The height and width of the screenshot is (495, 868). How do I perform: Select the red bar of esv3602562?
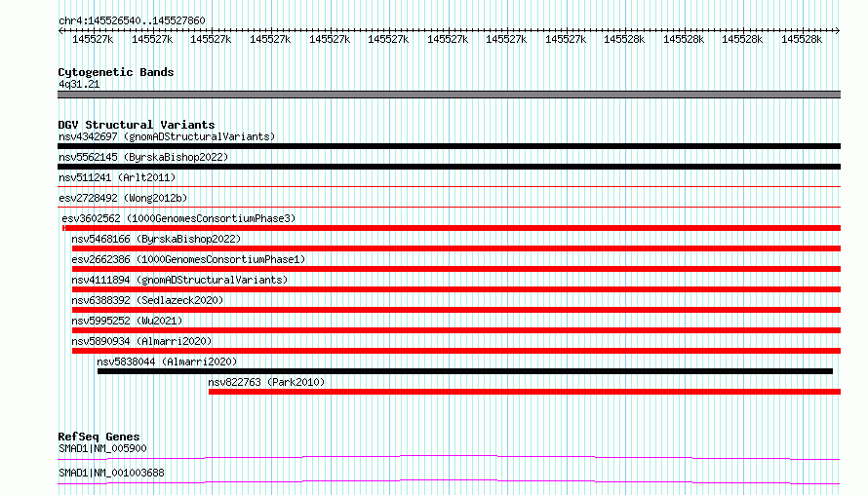tap(452, 228)
